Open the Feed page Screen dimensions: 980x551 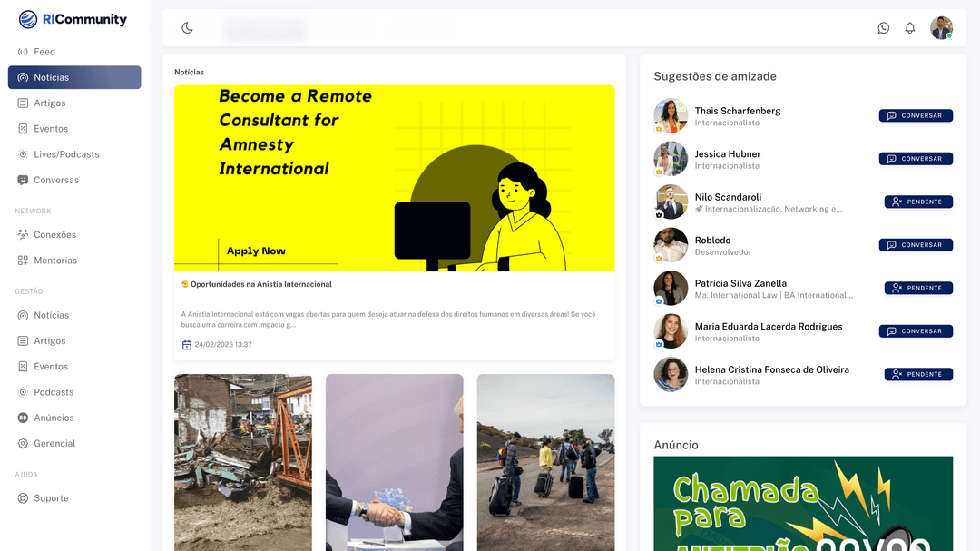74,52
